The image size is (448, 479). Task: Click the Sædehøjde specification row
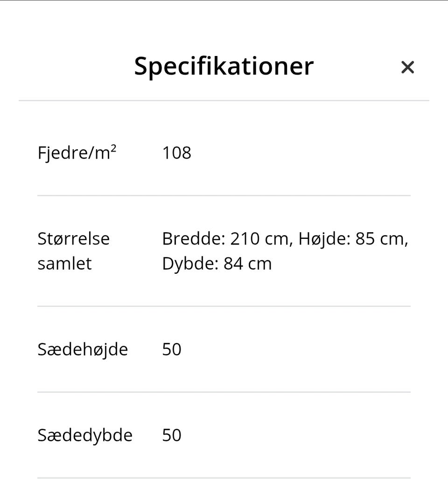point(224,349)
